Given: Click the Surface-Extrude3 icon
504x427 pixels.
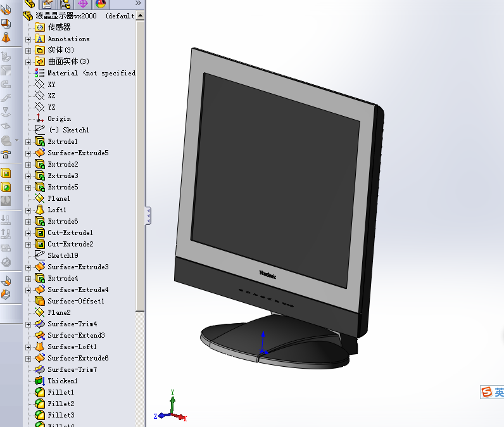Looking at the screenshot, I should click(39, 267).
